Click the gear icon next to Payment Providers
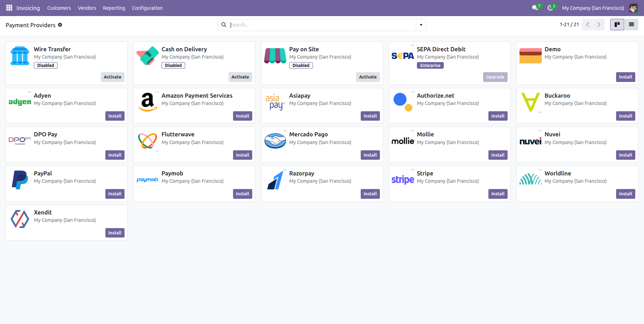The width and height of the screenshot is (644, 324). coord(60,25)
